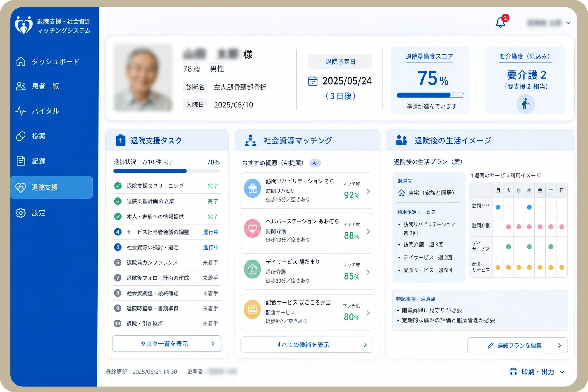Click the task progress bar at 70%
This screenshot has width=588, height=392.
(x=167, y=171)
